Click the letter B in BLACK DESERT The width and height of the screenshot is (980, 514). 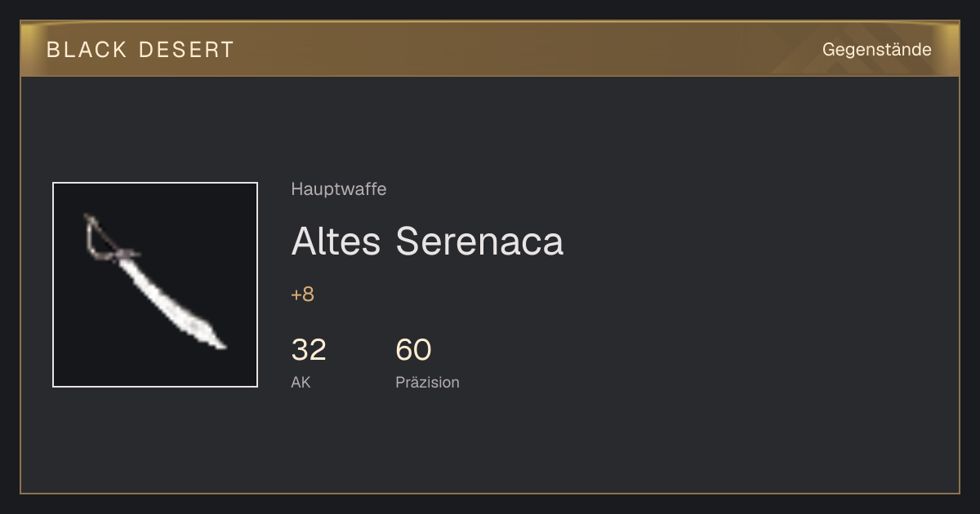click(53, 50)
